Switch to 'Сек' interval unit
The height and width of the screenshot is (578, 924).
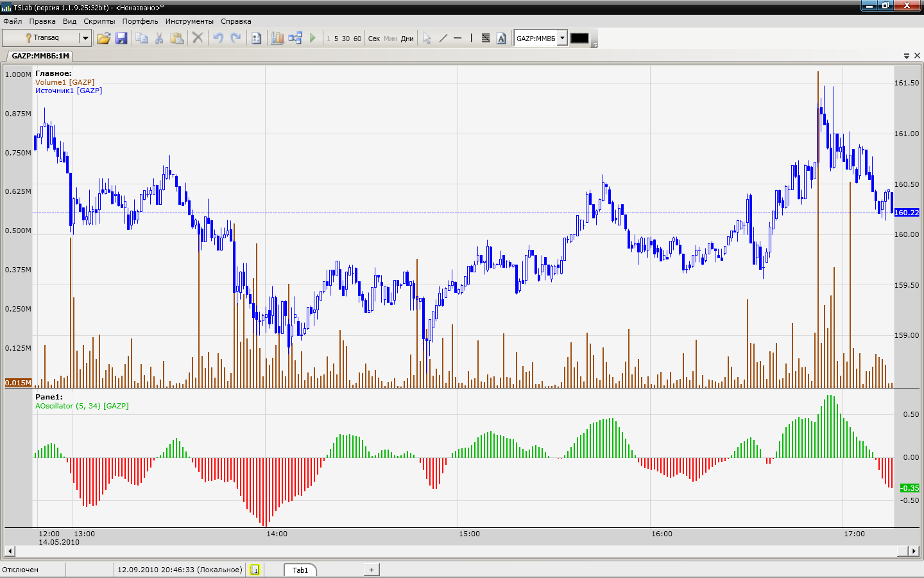(374, 39)
